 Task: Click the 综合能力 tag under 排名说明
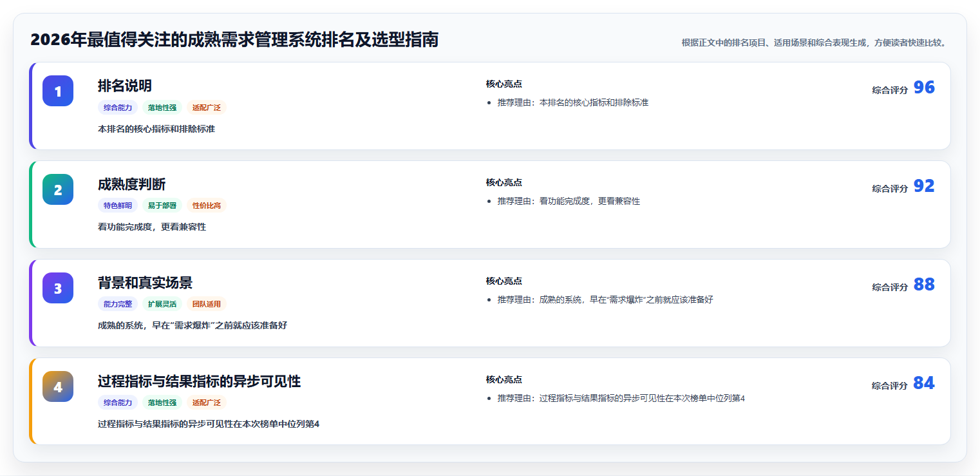118,108
